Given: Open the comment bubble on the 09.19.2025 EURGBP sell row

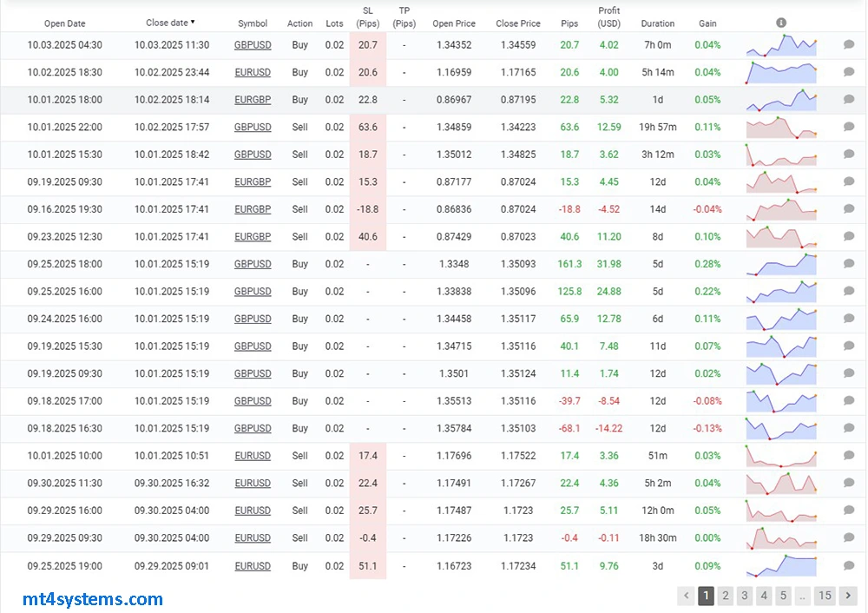Looking at the screenshot, I should [848, 181].
